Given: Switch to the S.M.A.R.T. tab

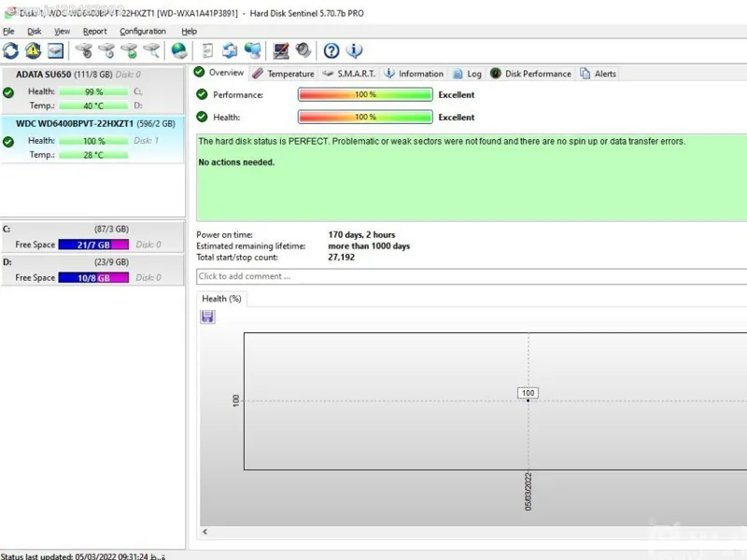Looking at the screenshot, I should (x=348, y=74).
